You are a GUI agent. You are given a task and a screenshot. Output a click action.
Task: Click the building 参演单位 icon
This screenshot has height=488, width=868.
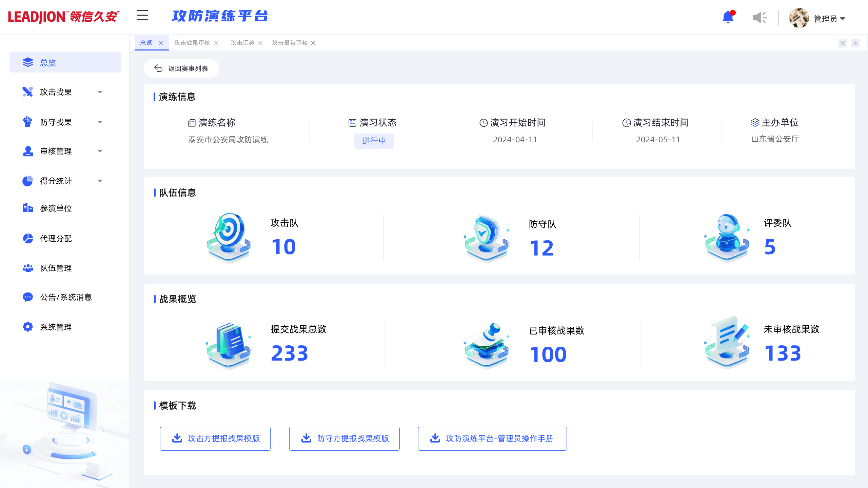tap(28, 208)
